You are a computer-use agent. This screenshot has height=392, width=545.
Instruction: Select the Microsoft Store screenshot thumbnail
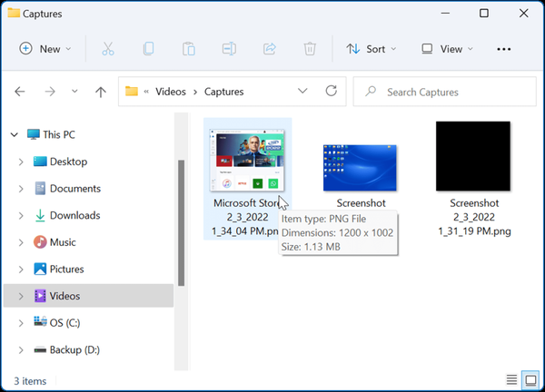click(247, 160)
